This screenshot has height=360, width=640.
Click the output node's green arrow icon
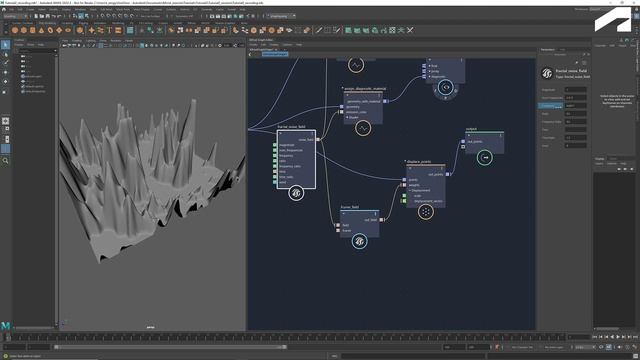point(484,158)
